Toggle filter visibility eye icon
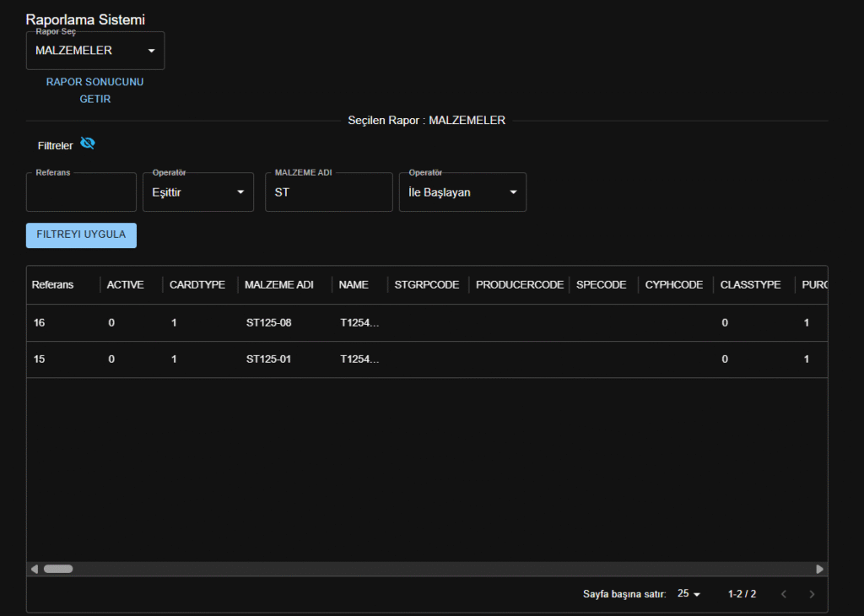 88,143
